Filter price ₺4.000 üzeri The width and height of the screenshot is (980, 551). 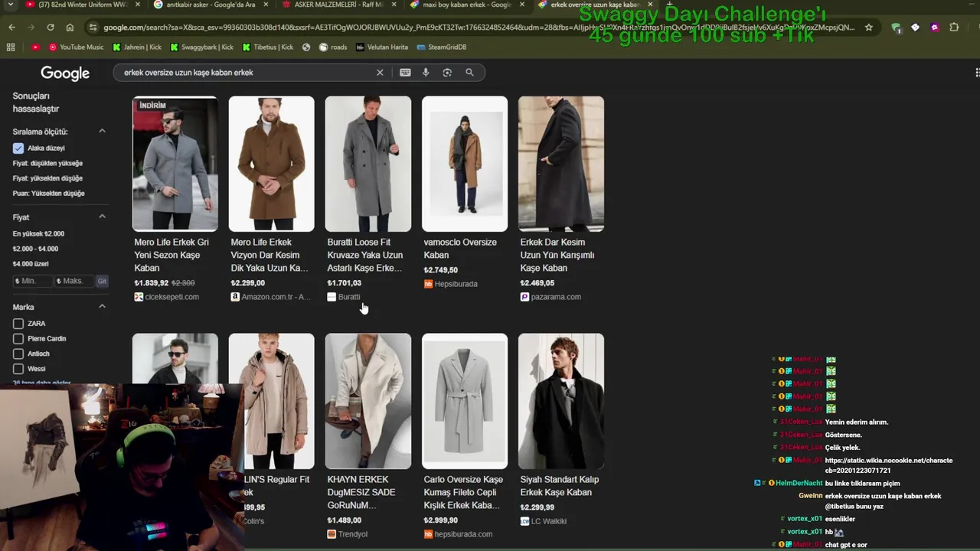click(31, 264)
